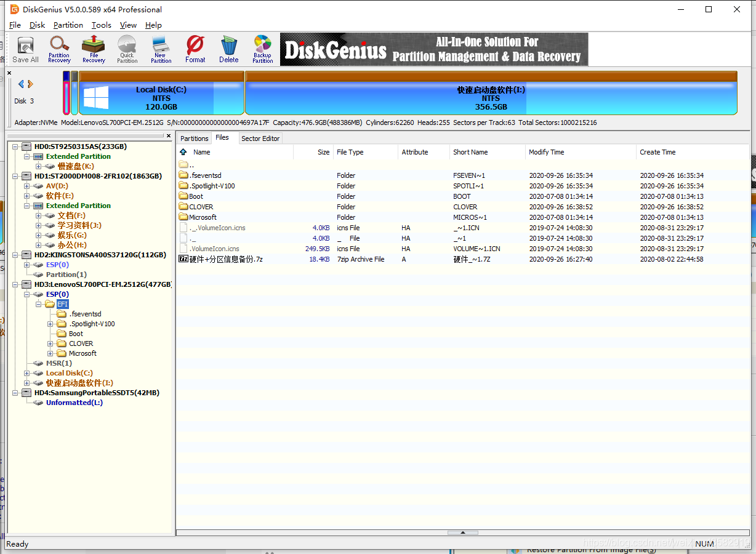Go to the next disk with the right arrow
The image size is (756, 554).
pos(30,84)
